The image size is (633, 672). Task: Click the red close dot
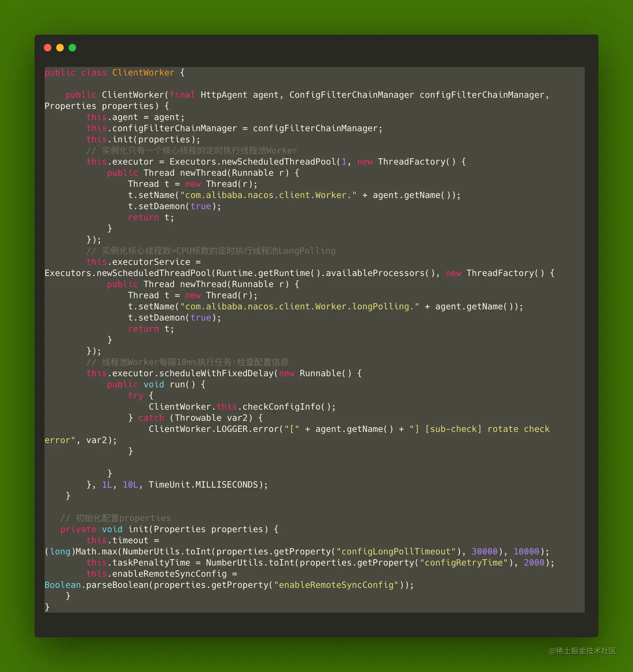tap(48, 48)
